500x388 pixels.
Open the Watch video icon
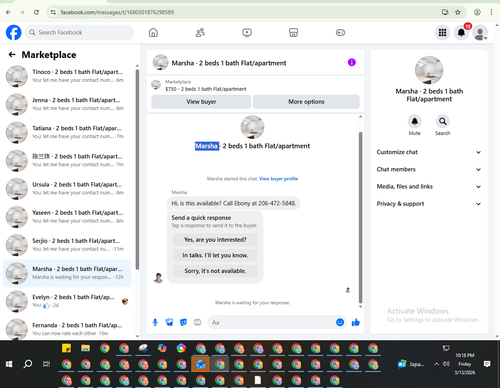click(247, 33)
